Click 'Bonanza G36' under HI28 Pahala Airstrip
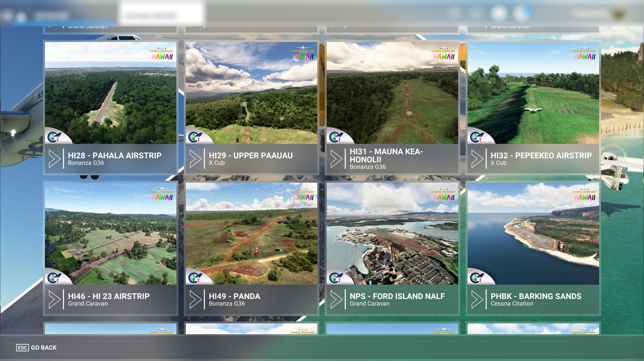 [86, 163]
